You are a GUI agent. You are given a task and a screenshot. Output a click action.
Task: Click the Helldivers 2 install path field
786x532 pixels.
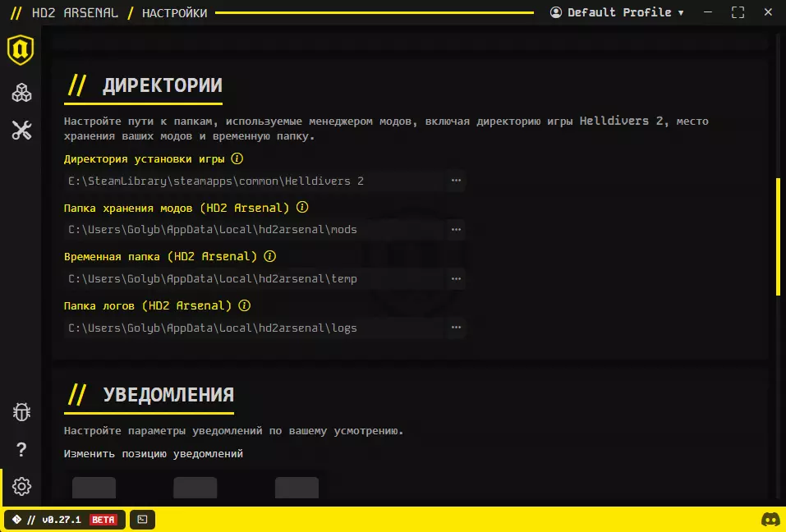tap(255, 181)
